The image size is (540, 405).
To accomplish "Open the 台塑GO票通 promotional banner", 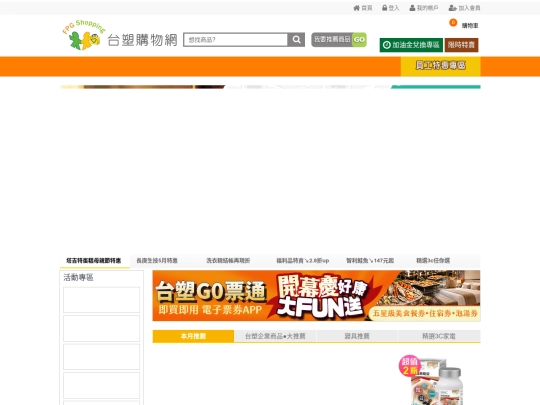I will pyautogui.click(x=316, y=296).
